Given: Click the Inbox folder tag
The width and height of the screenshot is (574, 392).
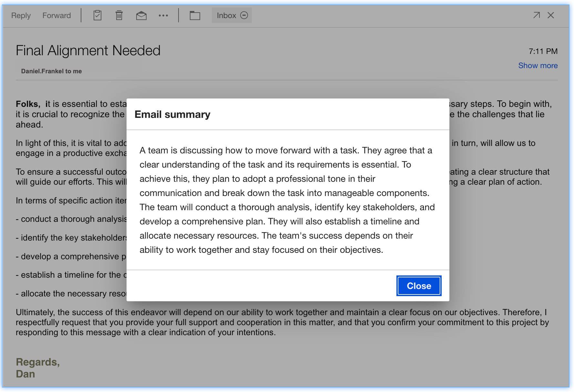Looking at the screenshot, I should (x=226, y=15).
